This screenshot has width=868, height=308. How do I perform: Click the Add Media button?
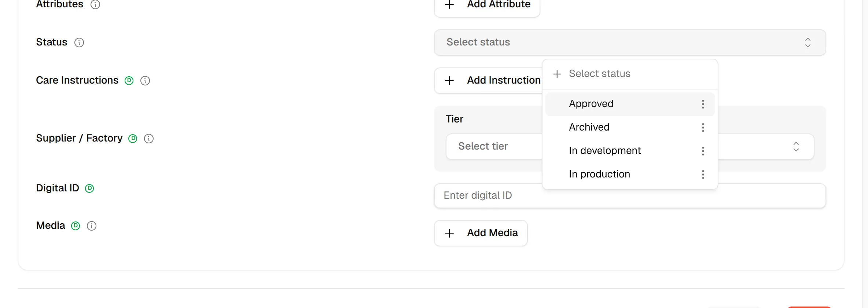[481, 233]
